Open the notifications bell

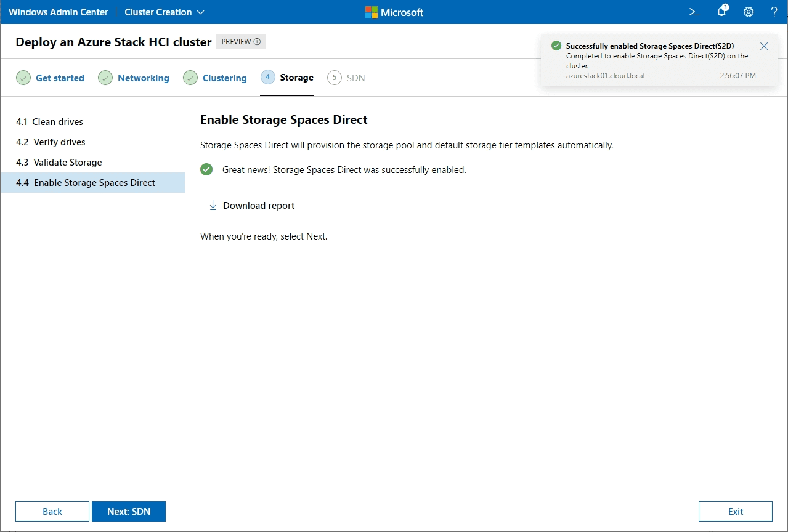click(x=721, y=12)
